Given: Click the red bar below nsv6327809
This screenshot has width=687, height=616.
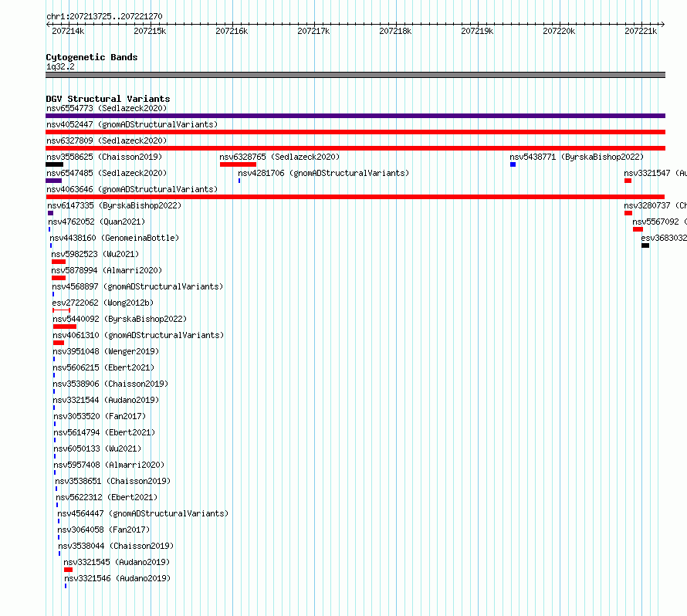Looking at the screenshot, I should (355, 148).
